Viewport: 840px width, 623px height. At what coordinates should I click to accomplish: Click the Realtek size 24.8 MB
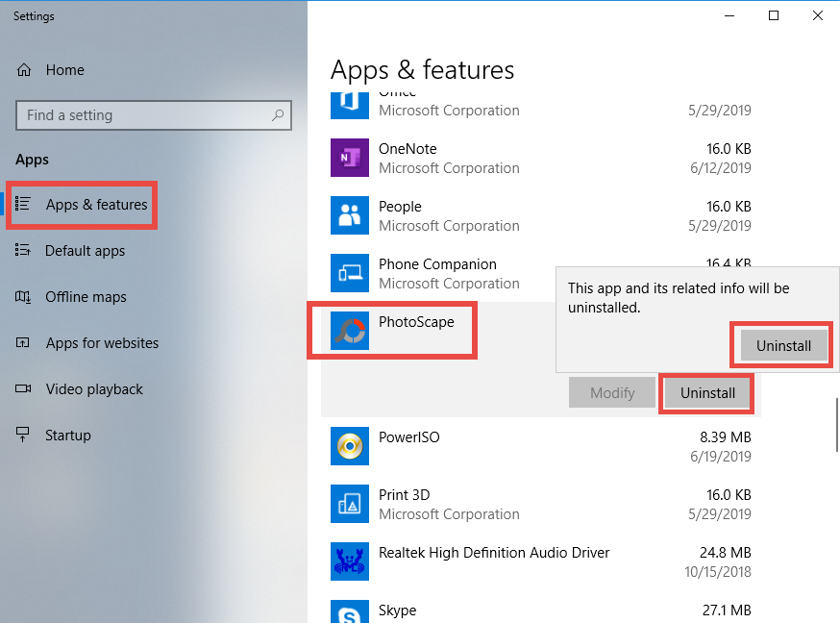click(x=726, y=552)
